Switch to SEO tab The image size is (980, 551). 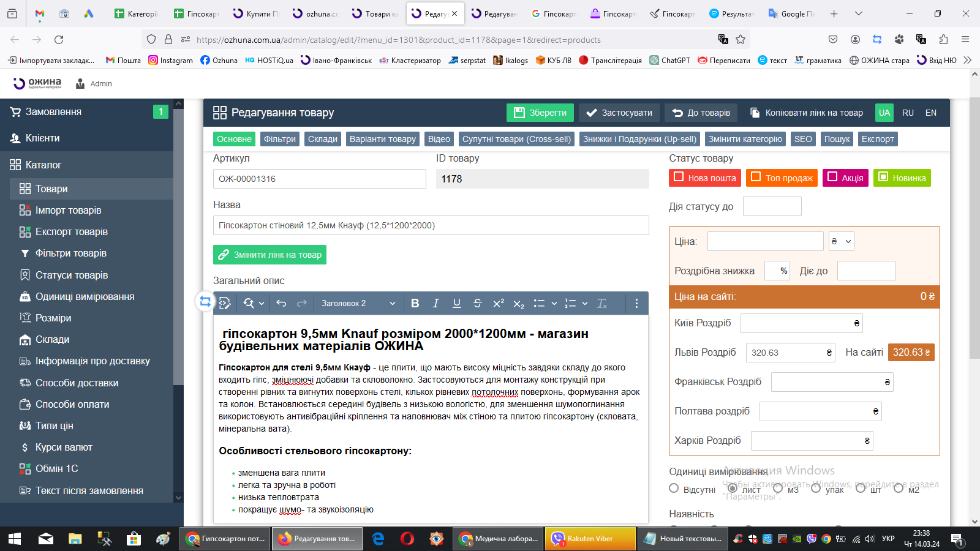coord(803,139)
